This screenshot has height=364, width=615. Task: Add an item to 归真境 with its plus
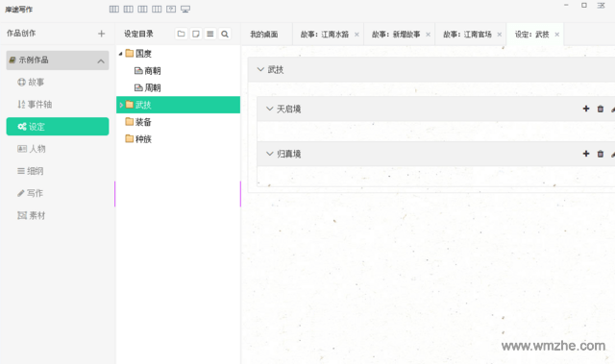586,154
